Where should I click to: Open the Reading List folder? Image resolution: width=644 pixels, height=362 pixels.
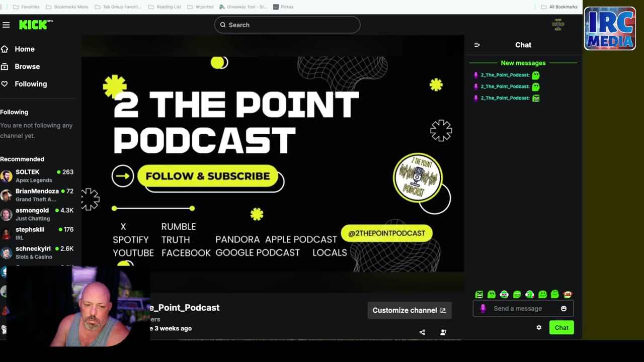pyautogui.click(x=165, y=7)
